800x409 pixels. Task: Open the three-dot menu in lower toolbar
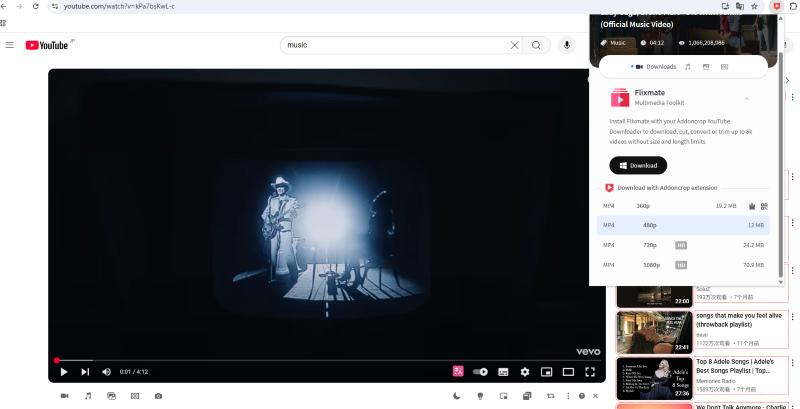coord(568,396)
